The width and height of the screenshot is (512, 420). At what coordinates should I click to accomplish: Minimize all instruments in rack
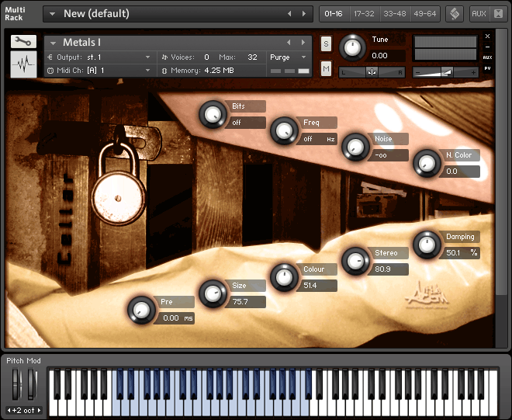498,14
